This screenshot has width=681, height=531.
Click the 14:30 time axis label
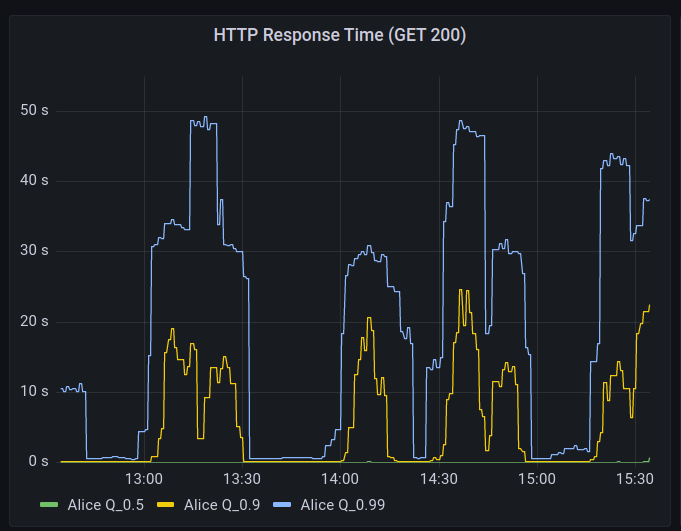439,479
